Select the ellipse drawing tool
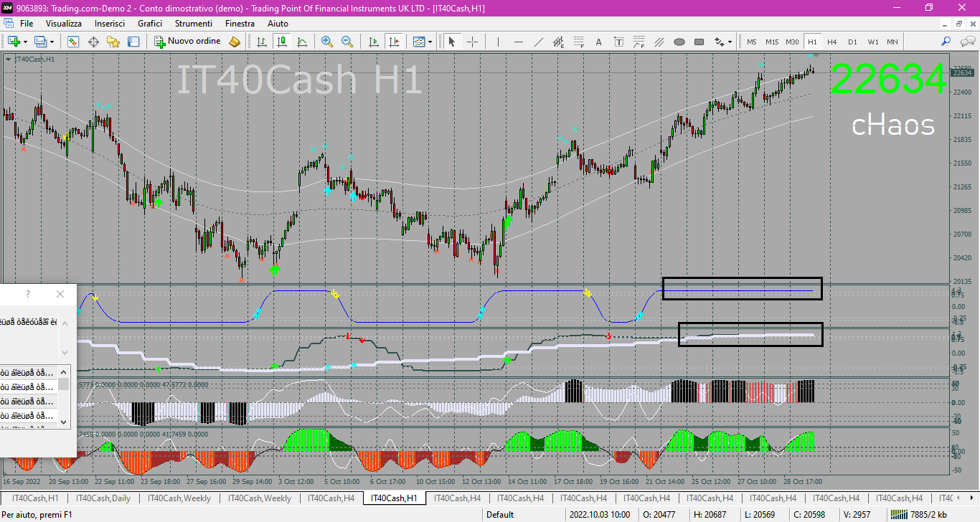 [x=679, y=42]
